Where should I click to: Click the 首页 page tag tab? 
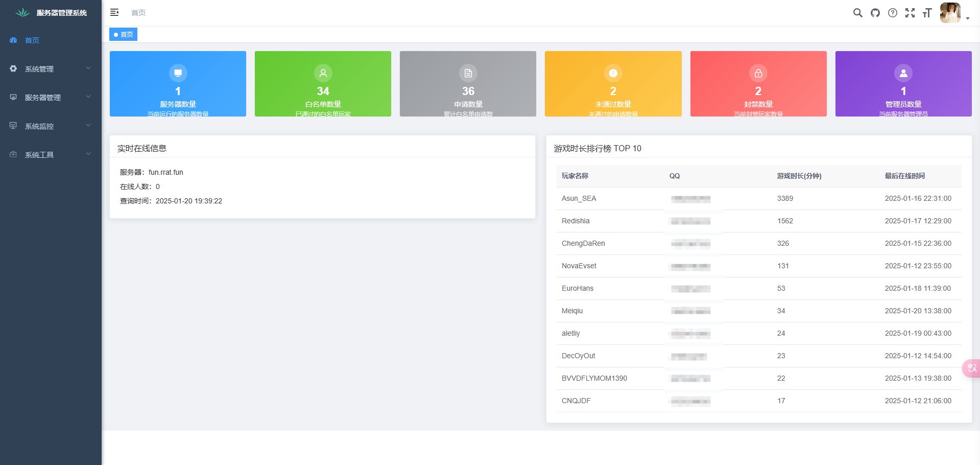(x=124, y=34)
